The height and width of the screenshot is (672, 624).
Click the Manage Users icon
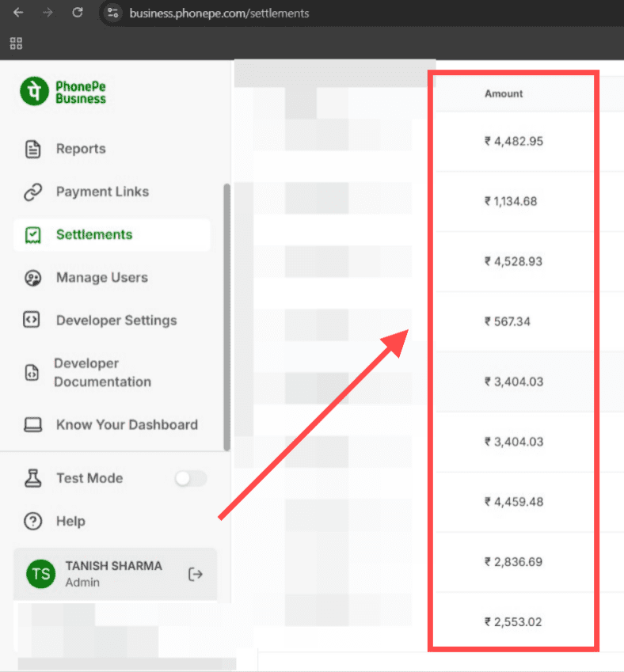[x=32, y=278]
